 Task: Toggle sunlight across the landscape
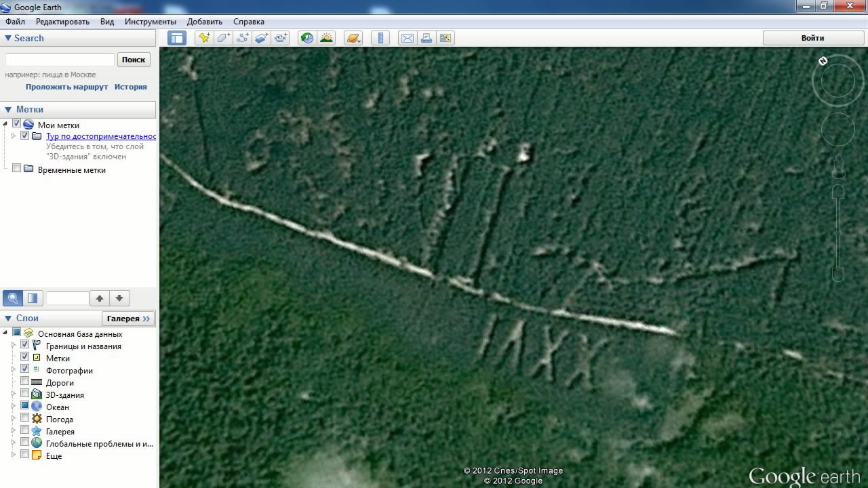point(326,38)
